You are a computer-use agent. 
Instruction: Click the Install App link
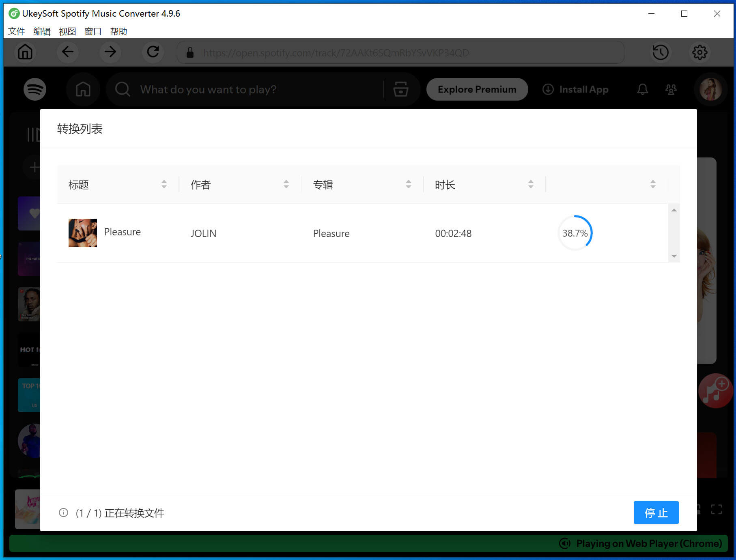[575, 89]
